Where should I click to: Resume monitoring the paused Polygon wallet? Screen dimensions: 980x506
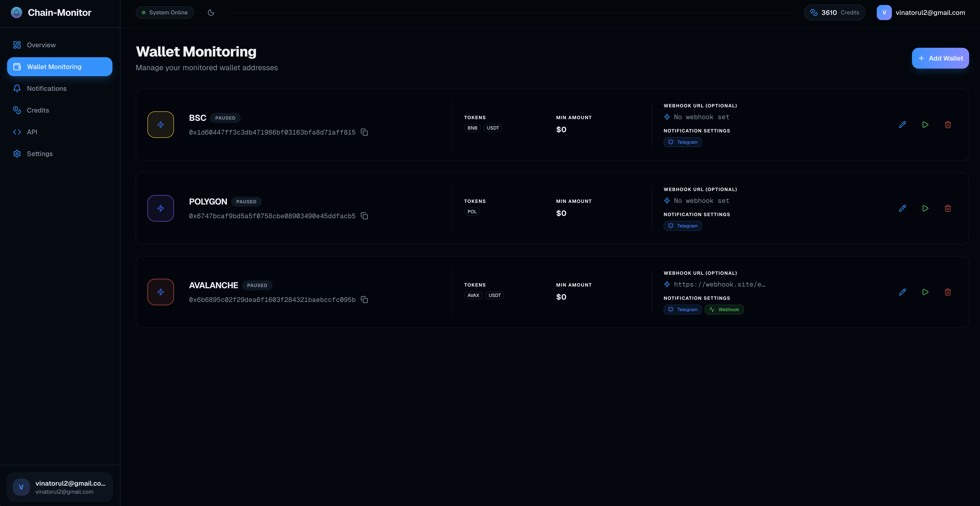pos(926,208)
